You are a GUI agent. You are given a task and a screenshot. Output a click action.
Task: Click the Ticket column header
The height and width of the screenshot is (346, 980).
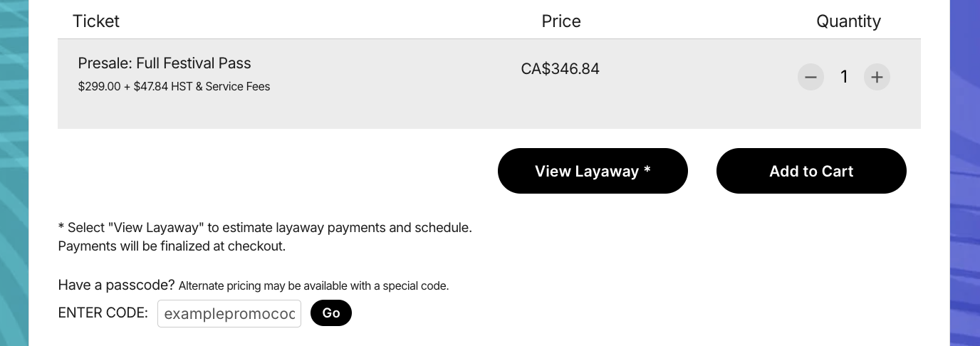[x=96, y=21]
